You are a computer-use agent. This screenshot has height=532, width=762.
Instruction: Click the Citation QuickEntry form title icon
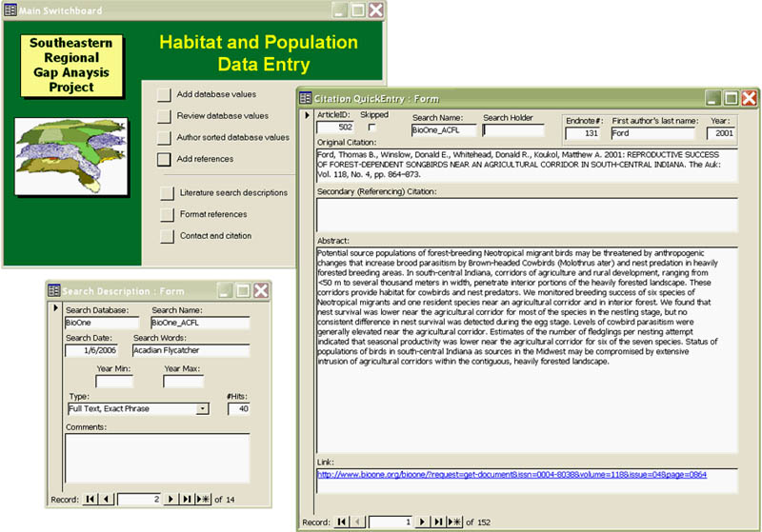coord(305,98)
